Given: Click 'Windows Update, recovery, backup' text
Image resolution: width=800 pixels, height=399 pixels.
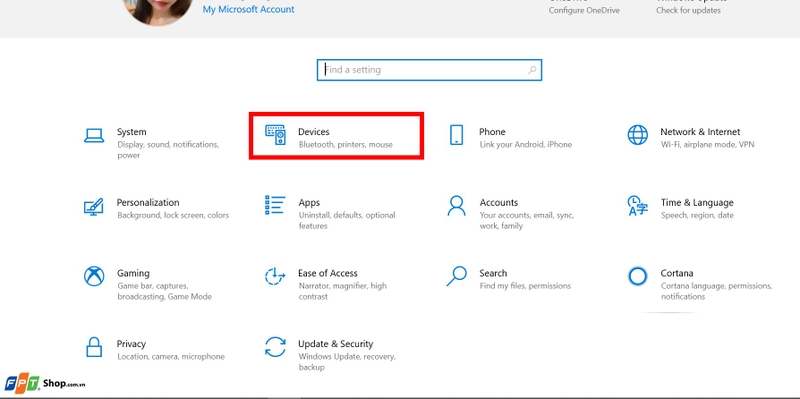Looking at the screenshot, I should point(347,362).
